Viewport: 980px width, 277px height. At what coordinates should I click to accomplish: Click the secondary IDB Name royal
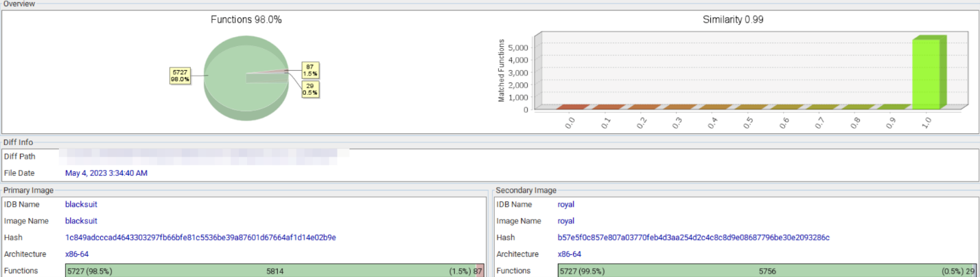pyautogui.click(x=565, y=204)
